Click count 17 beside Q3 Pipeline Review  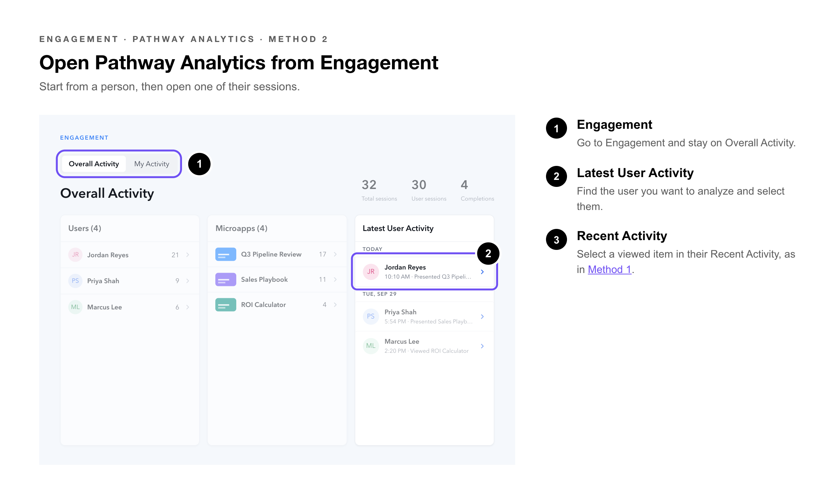coord(322,254)
